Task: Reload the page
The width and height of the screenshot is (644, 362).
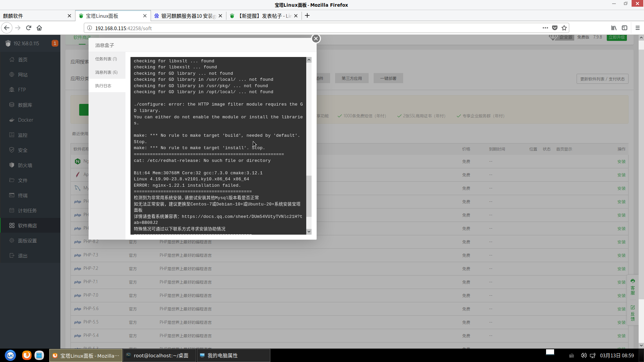Action: 29,28
